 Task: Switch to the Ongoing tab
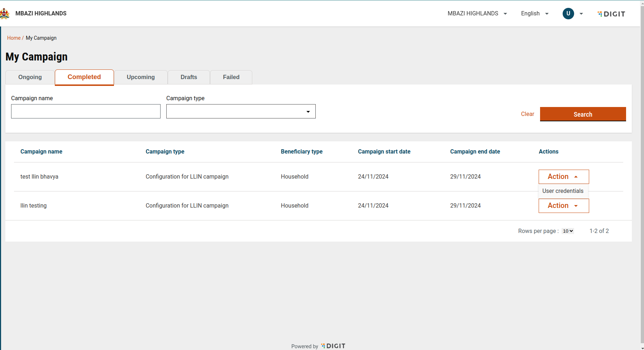point(30,77)
